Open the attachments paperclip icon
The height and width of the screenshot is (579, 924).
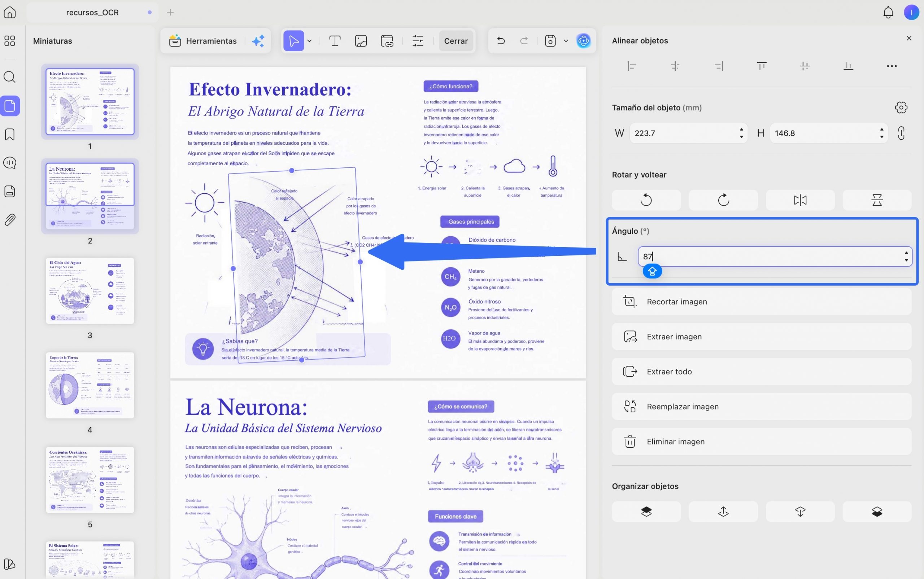[x=10, y=219]
